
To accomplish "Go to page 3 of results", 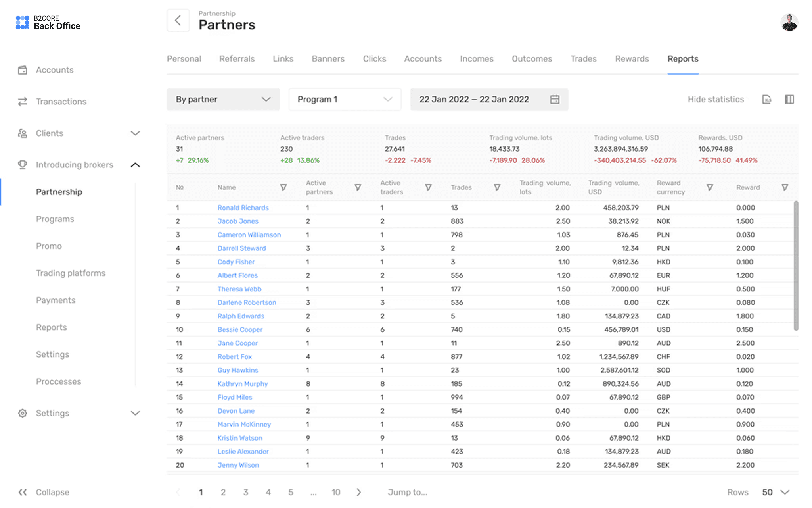I will [246, 492].
